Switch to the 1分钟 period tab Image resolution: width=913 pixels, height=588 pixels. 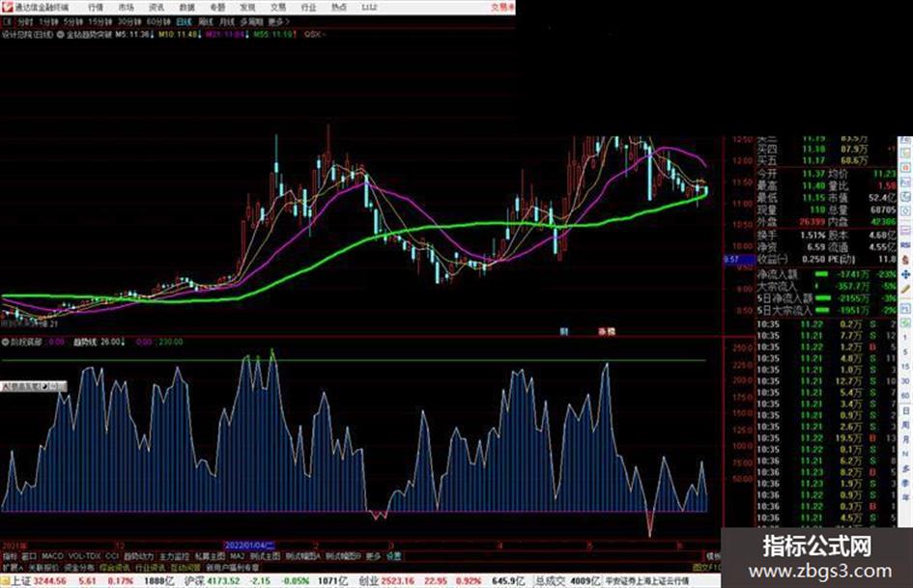point(49,22)
